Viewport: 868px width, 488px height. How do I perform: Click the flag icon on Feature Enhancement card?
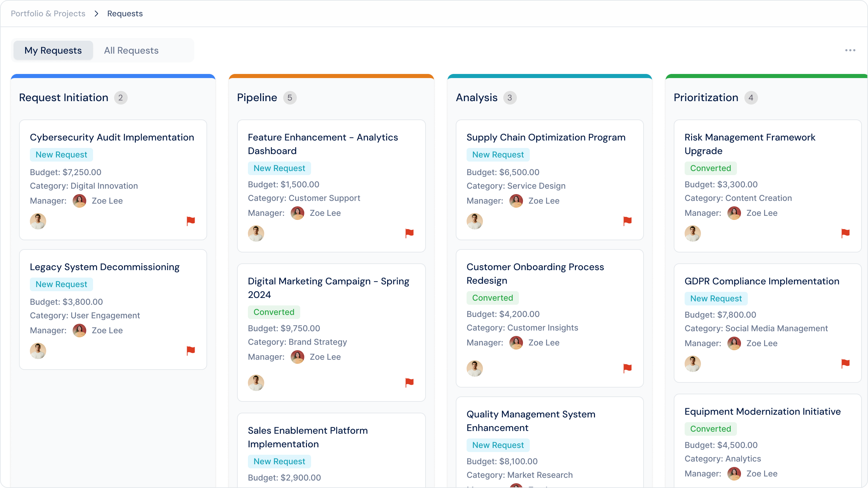tap(410, 233)
